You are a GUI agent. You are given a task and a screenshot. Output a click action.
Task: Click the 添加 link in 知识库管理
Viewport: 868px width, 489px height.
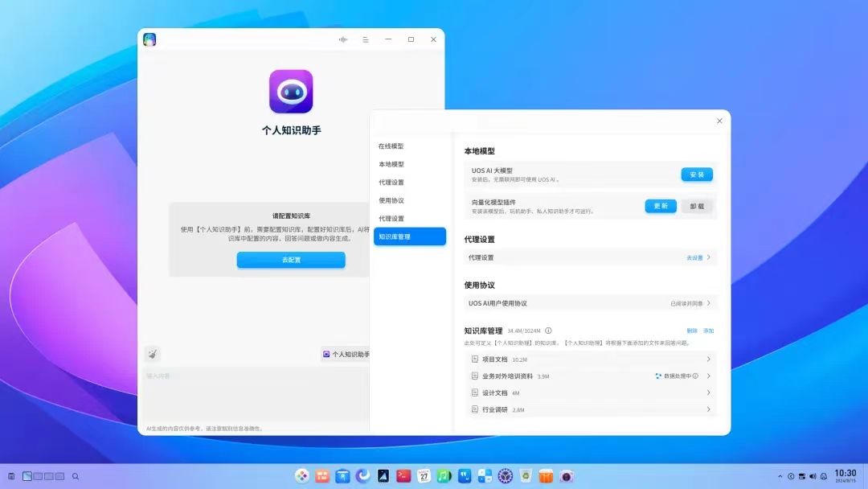[x=709, y=331]
